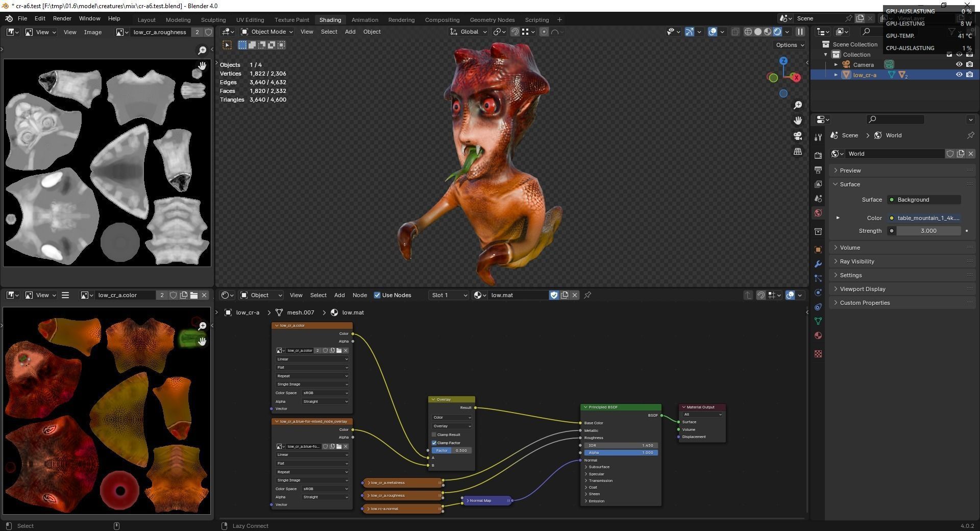Click the Settings panel header

pos(902,275)
